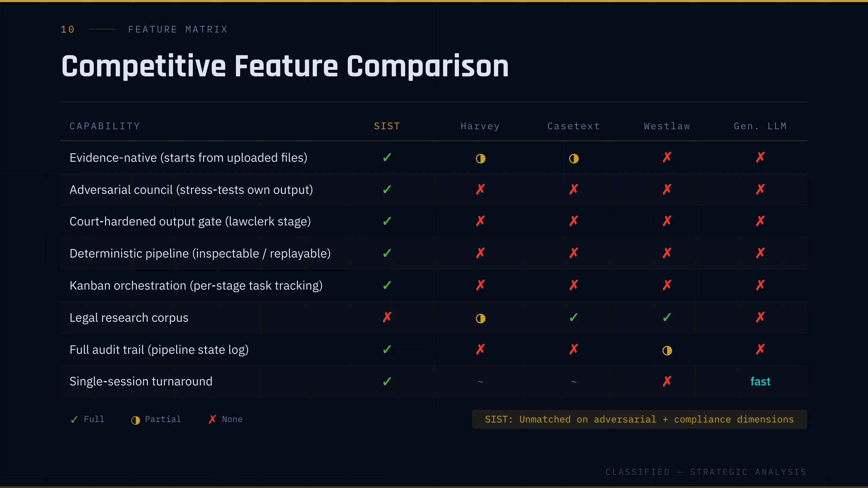Screen dimensions: 868x488
Task: Click Westlaw X mark in Adversarial council row
Action: 667,189
